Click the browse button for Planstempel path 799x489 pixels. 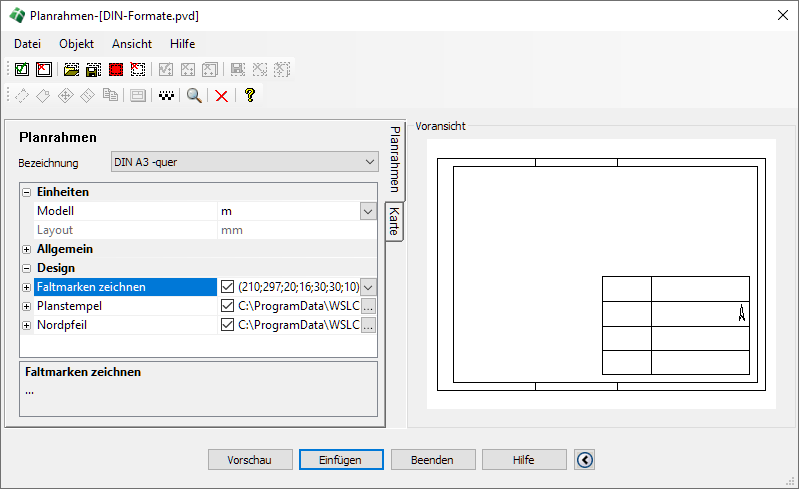point(368,306)
